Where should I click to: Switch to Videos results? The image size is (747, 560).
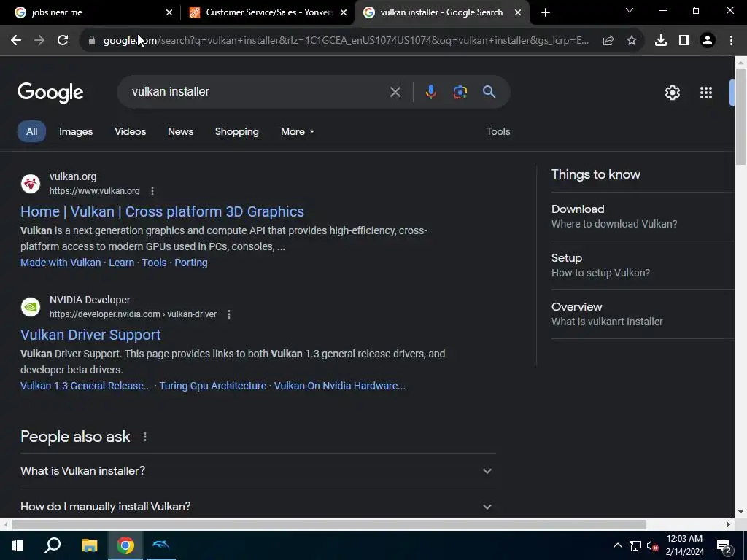[130, 131]
